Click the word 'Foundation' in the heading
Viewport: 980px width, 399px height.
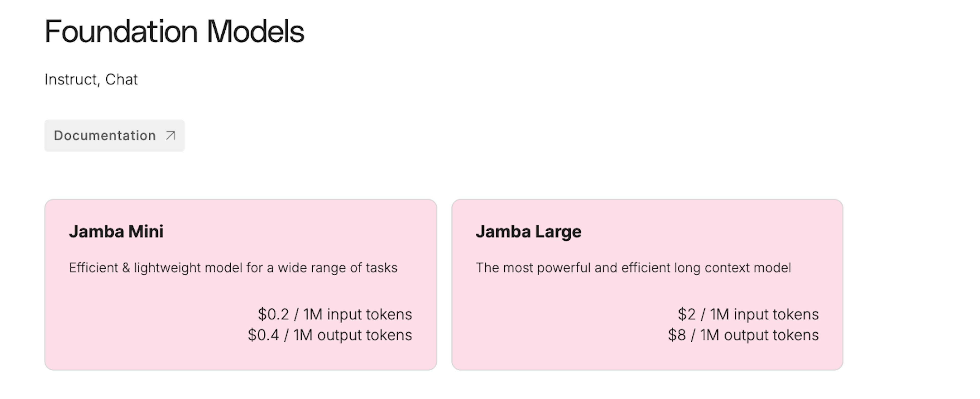121,31
